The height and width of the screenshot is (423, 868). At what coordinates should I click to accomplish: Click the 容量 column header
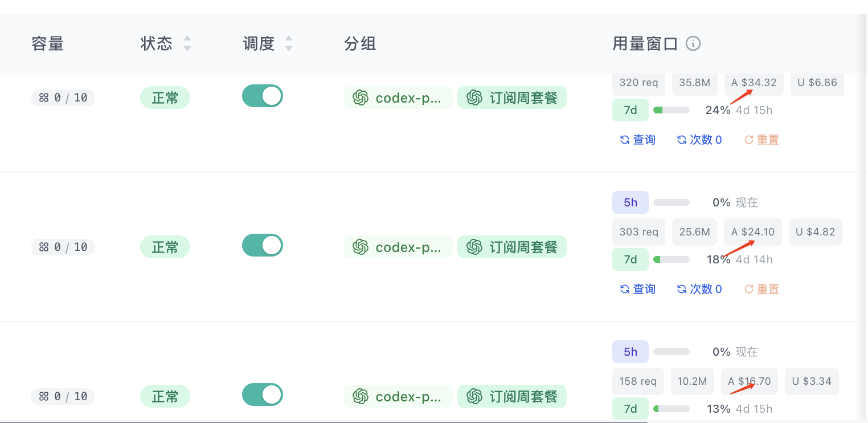click(48, 43)
